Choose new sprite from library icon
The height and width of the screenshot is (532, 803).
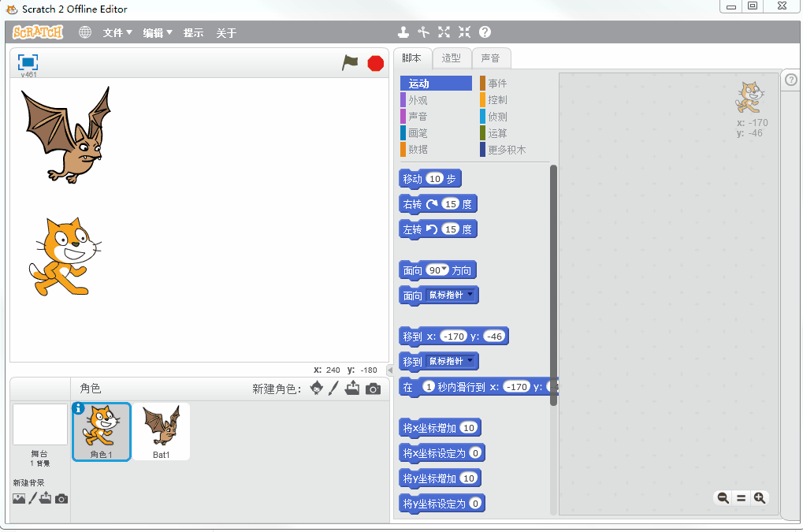(x=317, y=388)
